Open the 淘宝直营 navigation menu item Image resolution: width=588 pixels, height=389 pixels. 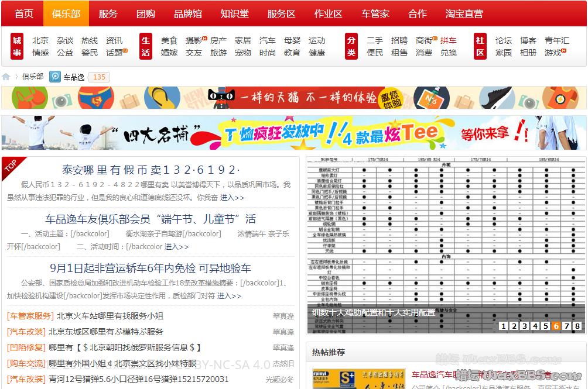464,13
